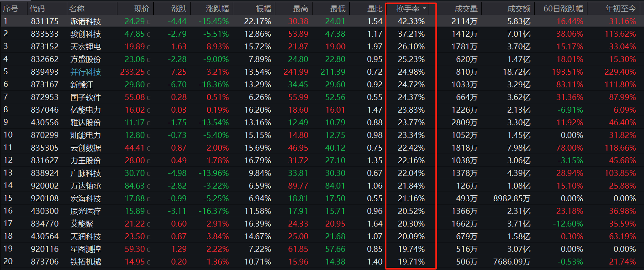The image size is (644, 270).
Task: Select stock 艾能聚
Action: (82, 224)
